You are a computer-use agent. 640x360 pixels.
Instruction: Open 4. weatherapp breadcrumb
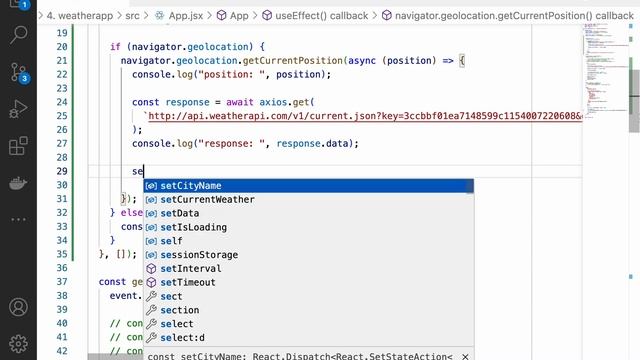point(80,16)
